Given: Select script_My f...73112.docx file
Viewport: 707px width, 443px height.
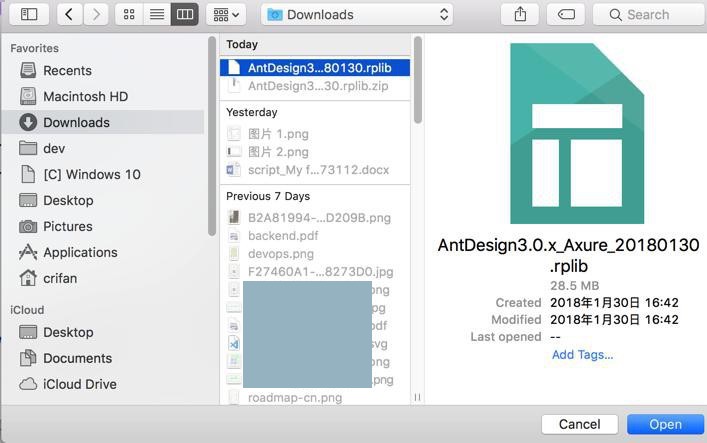Looking at the screenshot, I should pyautogui.click(x=315, y=170).
